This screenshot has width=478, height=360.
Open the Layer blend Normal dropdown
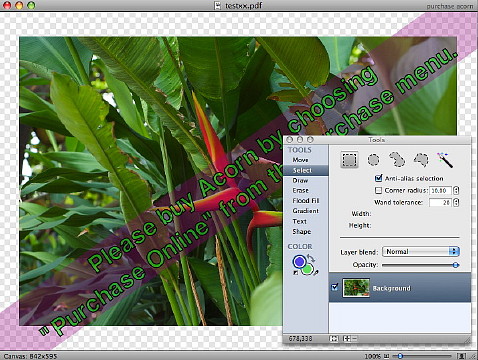click(421, 251)
